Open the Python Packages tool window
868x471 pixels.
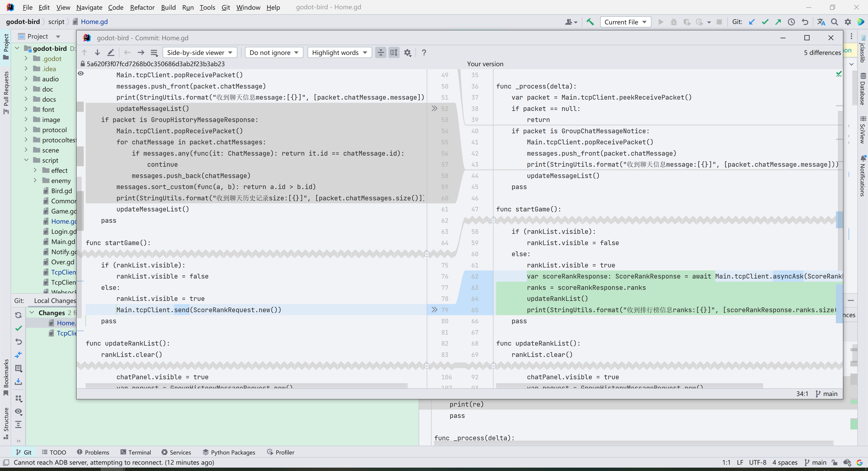coord(229,452)
